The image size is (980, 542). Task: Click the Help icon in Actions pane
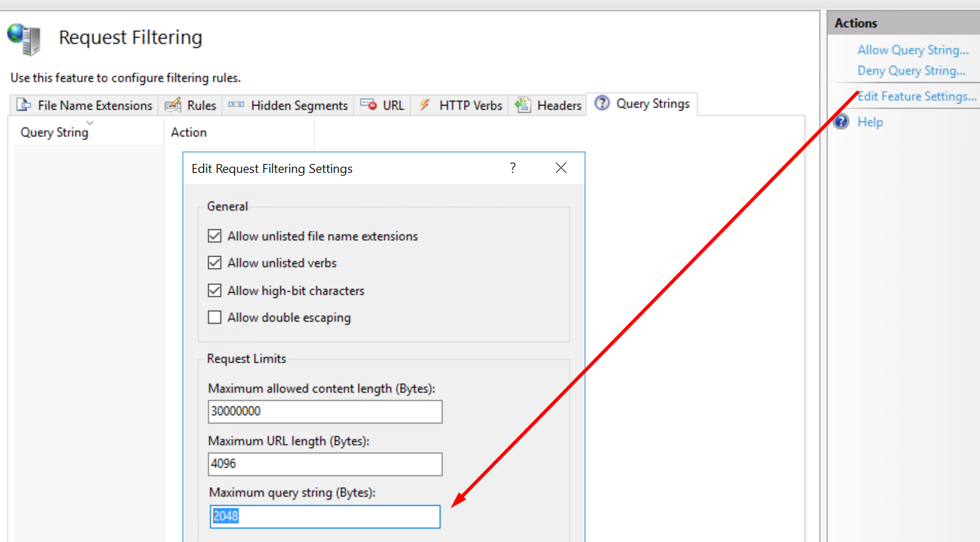(x=841, y=121)
